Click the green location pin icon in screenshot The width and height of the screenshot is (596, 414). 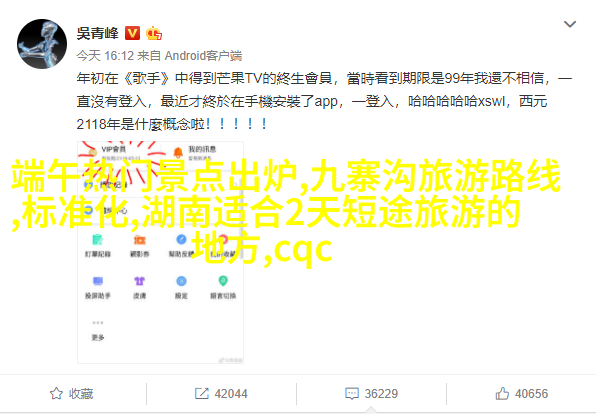[x=223, y=281]
